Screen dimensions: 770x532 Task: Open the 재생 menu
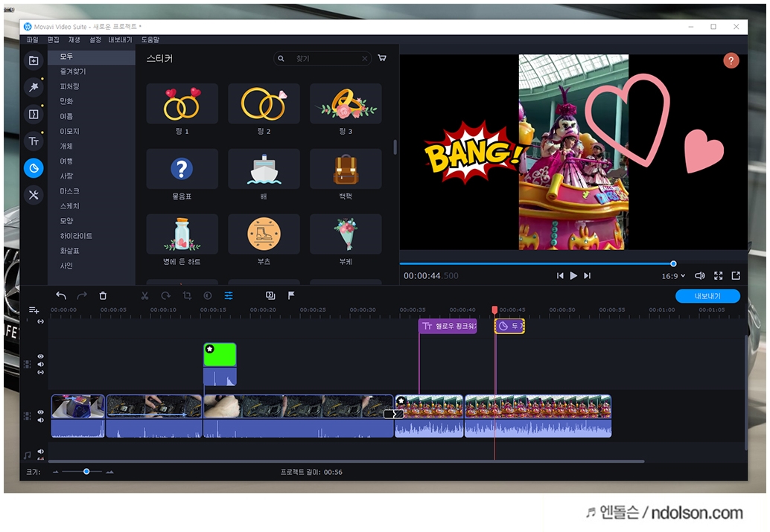[x=74, y=39]
